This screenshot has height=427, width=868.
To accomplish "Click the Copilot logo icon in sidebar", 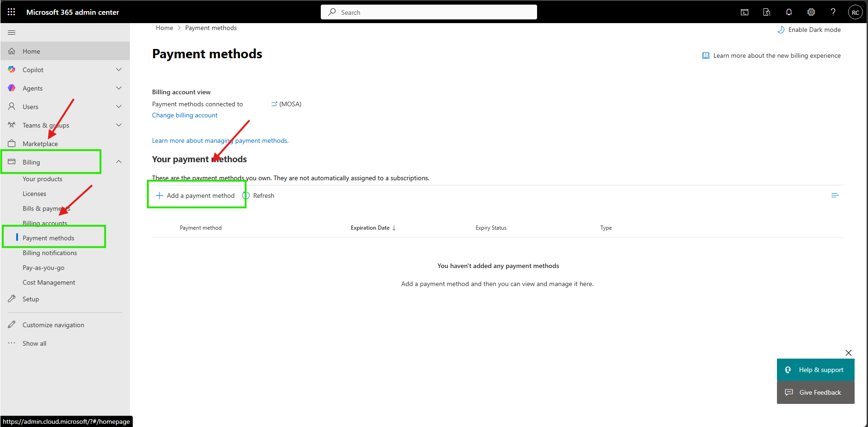I will tap(12, 69).
